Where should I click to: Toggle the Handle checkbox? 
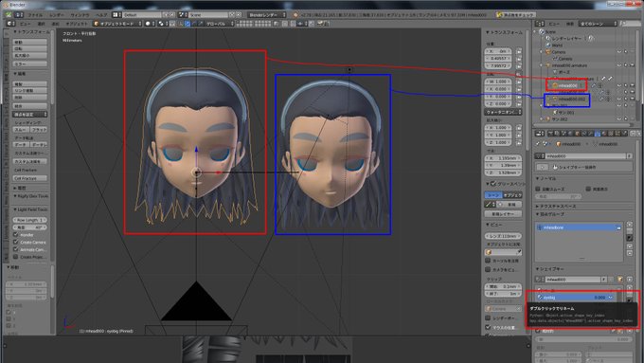click(x=15, y=235)
